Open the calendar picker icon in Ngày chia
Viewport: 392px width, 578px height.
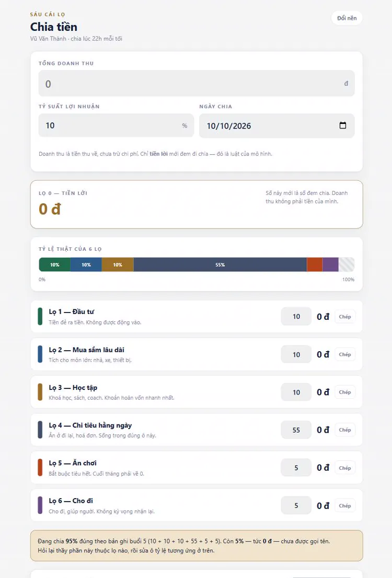[342, 125]
